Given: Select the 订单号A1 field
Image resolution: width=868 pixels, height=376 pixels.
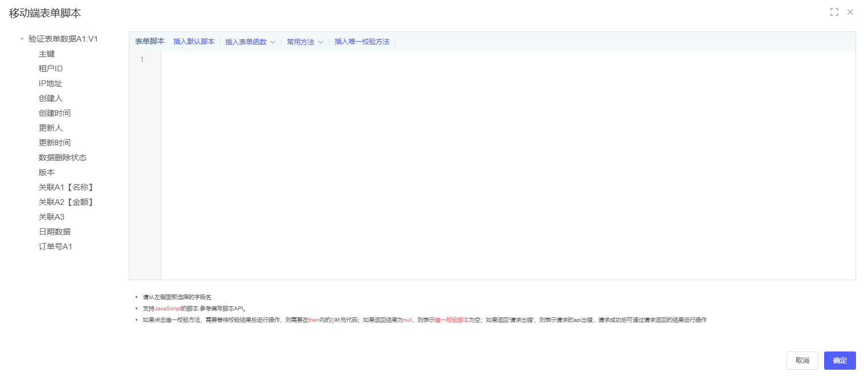Looking at the screenshot, I should coord(55,246).
